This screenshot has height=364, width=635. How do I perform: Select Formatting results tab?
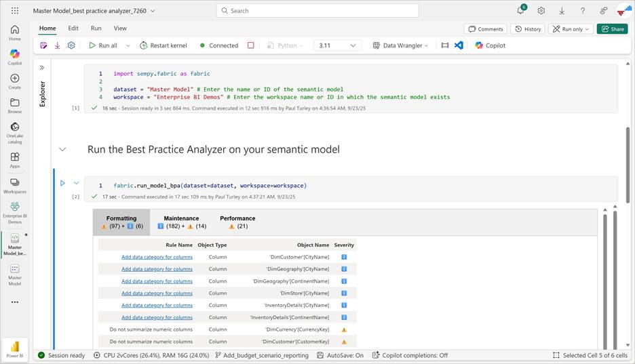pos(121,222)
